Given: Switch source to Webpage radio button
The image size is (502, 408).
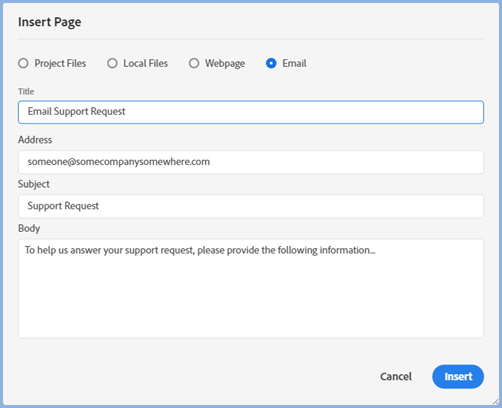Looking at the screenshot, I should tap(194, 63).
